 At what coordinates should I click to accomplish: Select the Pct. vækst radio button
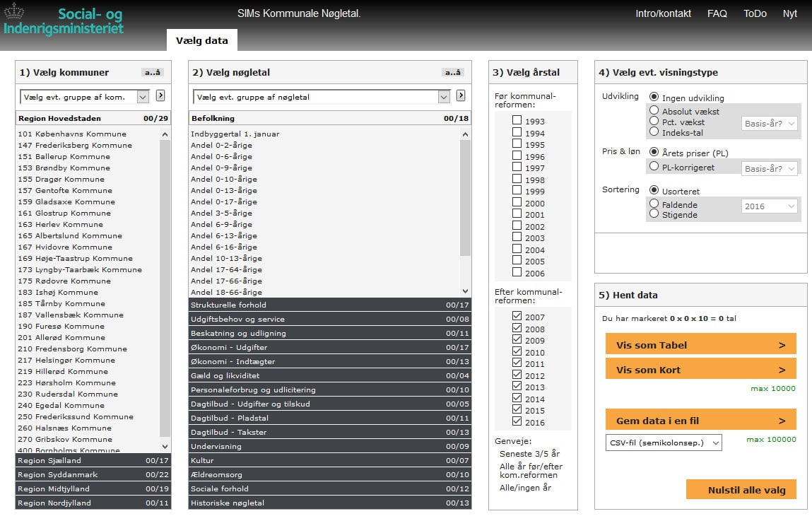[654, 122]
